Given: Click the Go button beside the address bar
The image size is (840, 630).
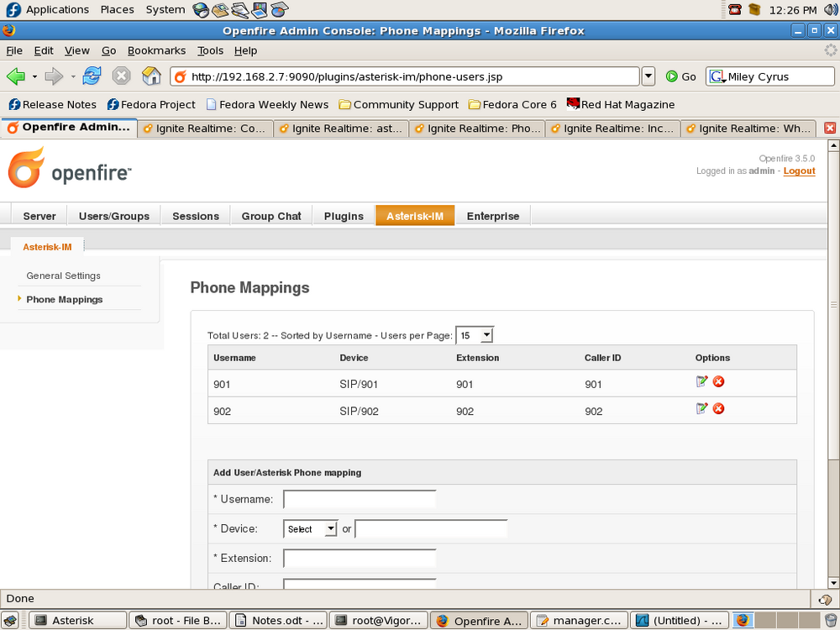Looking at the screenshot, I should tap(681, 76).
